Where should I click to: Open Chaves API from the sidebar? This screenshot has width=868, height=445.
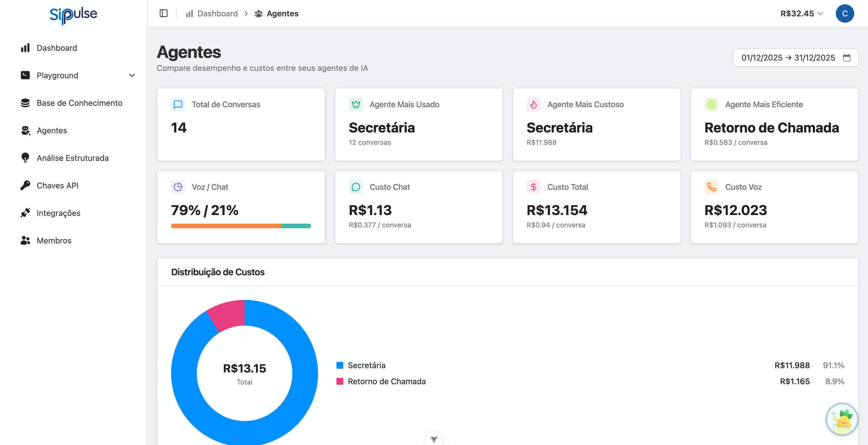(x=58, y=186)
